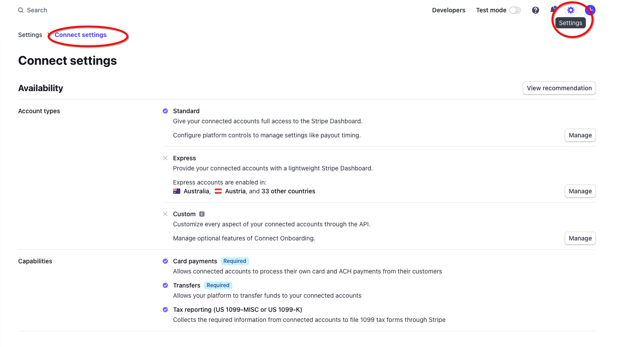Click the Standard account type checkmark
The height and width of the screenshot is (347, 644).
tap(165, 111)
